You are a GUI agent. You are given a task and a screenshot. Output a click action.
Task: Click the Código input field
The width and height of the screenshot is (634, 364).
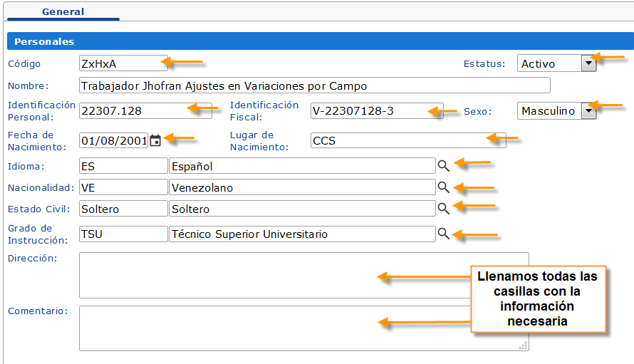(123, 63)
